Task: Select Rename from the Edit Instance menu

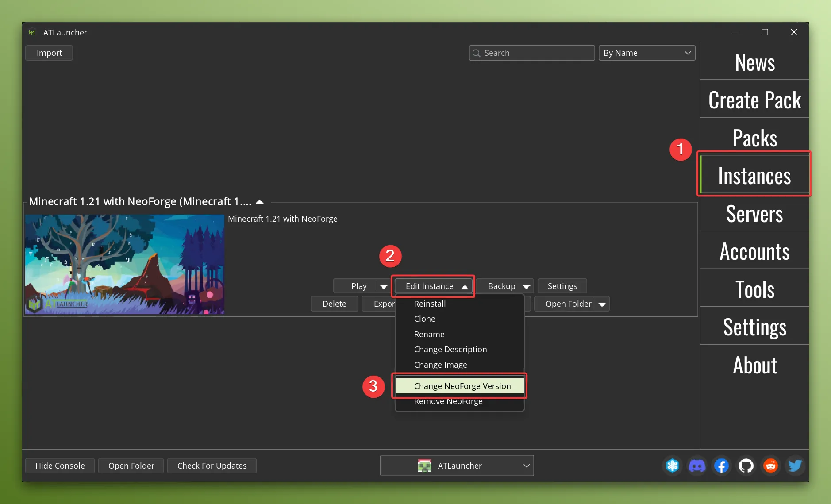Action: (429, 334)
